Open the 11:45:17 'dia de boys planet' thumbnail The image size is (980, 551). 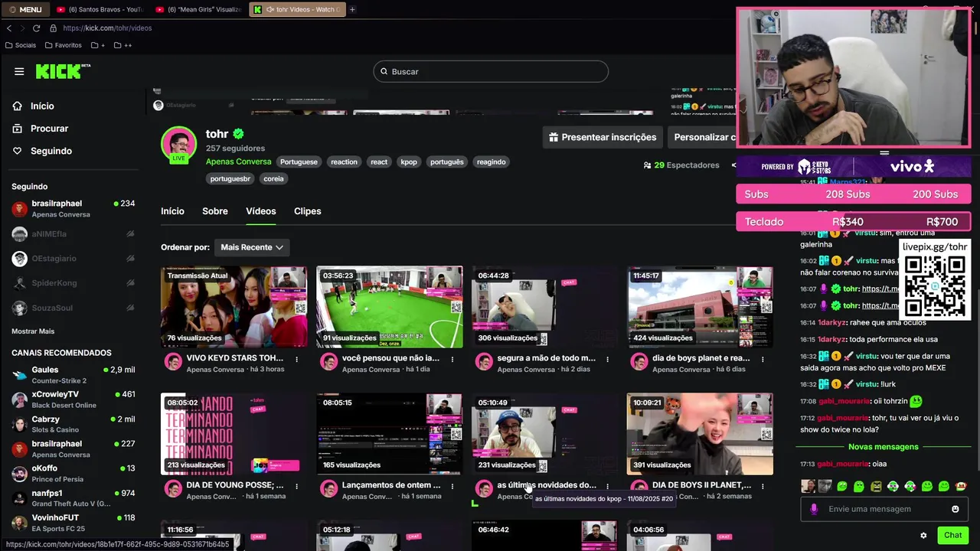[700, 307]
